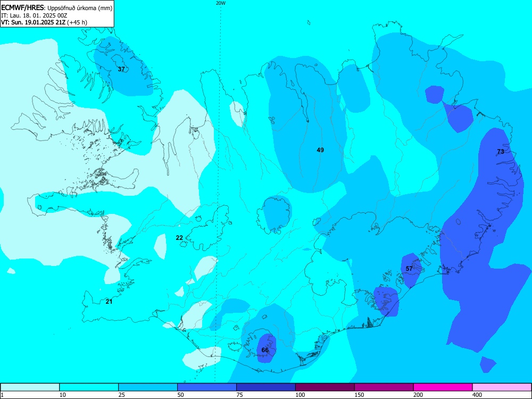Click the 20W longitude label

[x=221, y=3]
